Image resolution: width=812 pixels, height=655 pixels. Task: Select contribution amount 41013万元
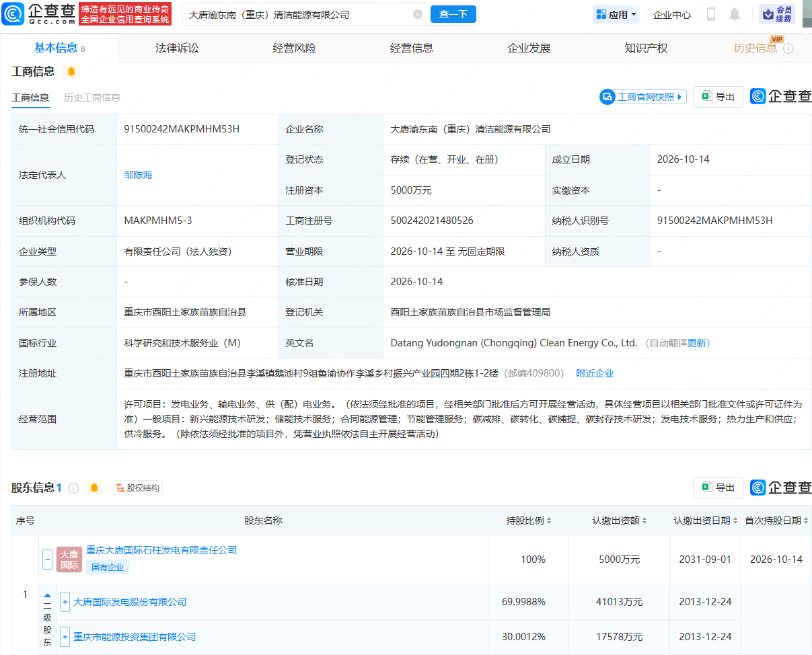[619, 602]
